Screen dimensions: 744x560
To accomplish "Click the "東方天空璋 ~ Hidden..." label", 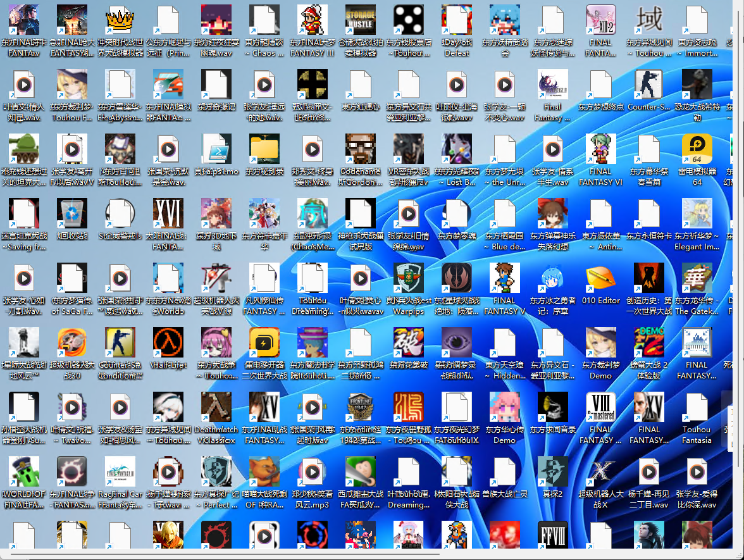I will click(x=505, y=370).
